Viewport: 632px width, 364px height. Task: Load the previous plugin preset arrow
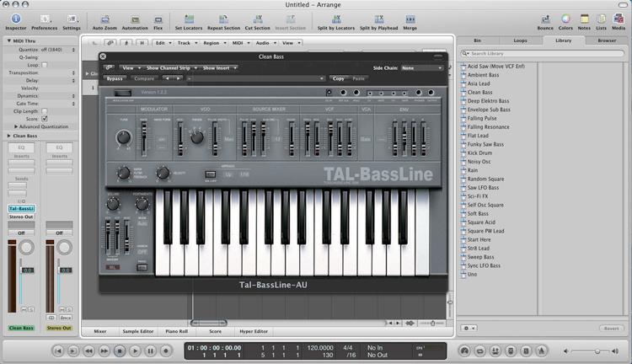[168, 78]
